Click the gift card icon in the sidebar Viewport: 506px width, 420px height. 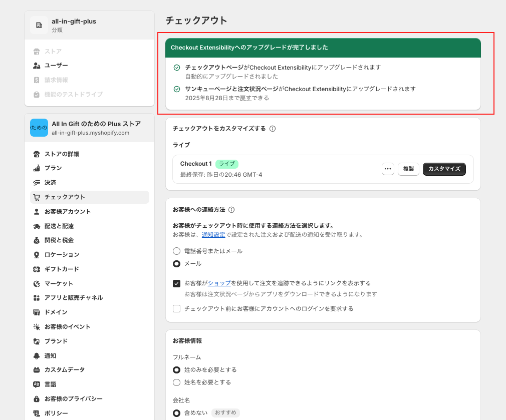37,269
